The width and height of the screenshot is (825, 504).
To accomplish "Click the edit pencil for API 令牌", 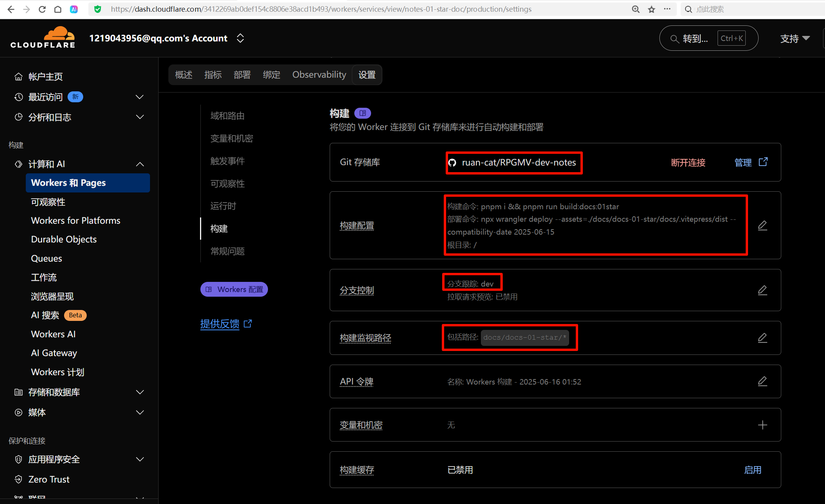I will [762, 381].
